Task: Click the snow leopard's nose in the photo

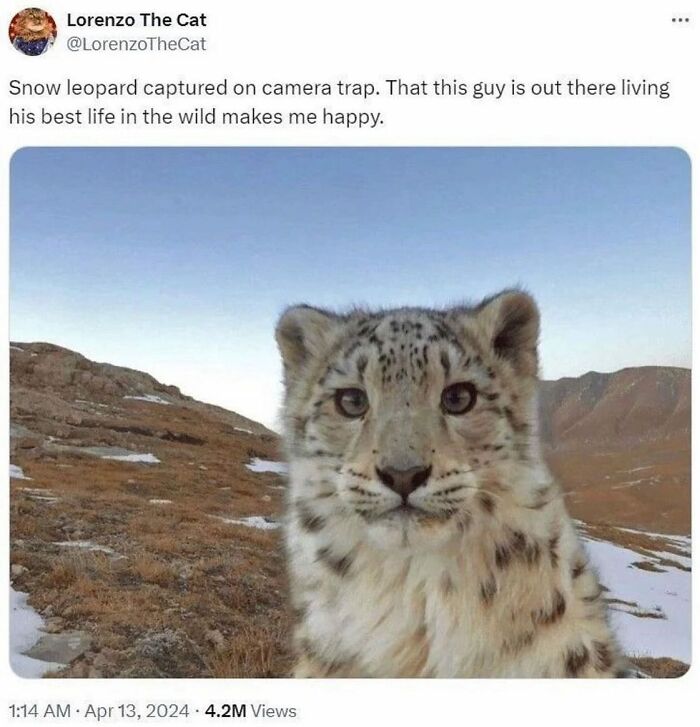Action: (404, 479)
